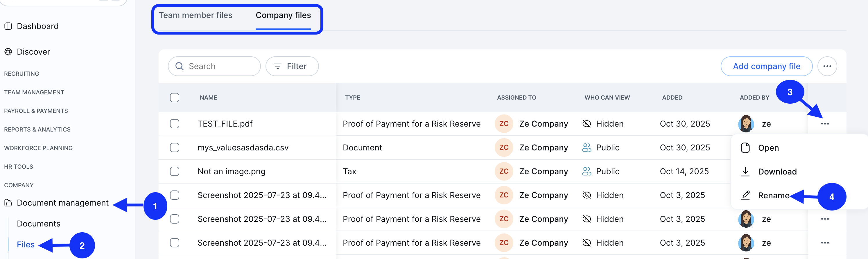Viewport: 868px width, 259px height.
Task: Open Document management in the sidebar
Action: pos(63,203)
